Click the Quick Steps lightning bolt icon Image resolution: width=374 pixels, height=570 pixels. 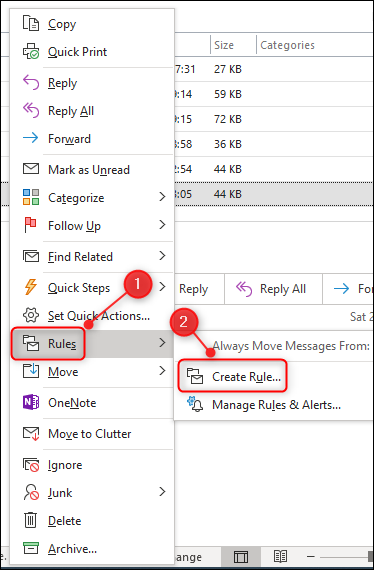pyautogui.click(x=31, y=287)
